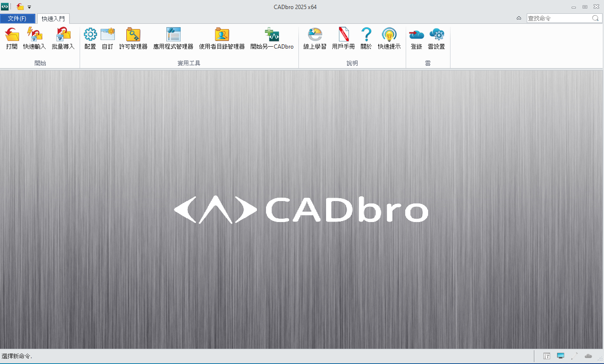Minimize the CADbro window
Viewport: 604px width, 364px height.
pos(573,7)
